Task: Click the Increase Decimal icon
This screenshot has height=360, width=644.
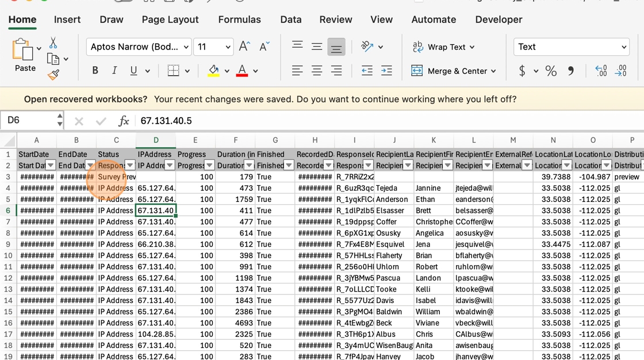Action: 601,71
